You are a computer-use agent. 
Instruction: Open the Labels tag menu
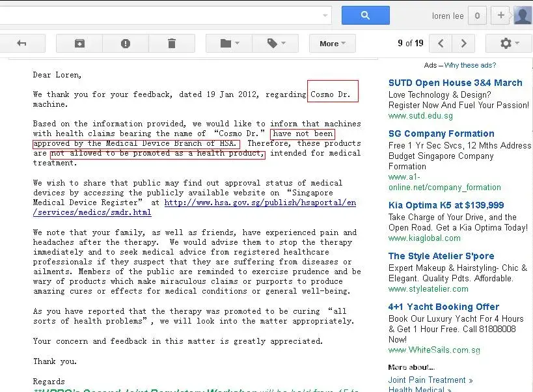click(x=276, y=44)
